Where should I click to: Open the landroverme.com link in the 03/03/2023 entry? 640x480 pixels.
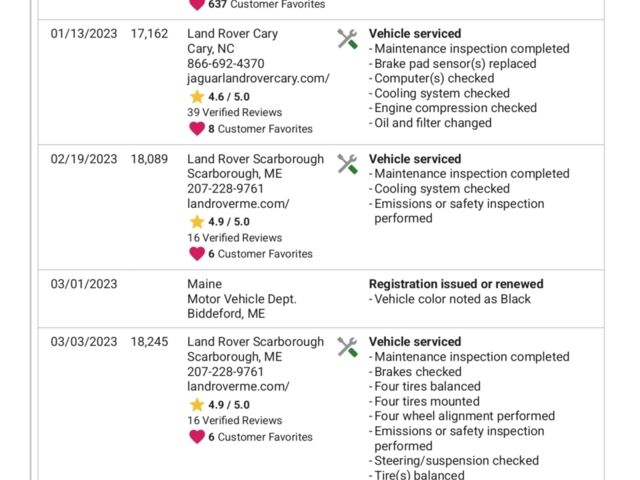tap(238, 386)
